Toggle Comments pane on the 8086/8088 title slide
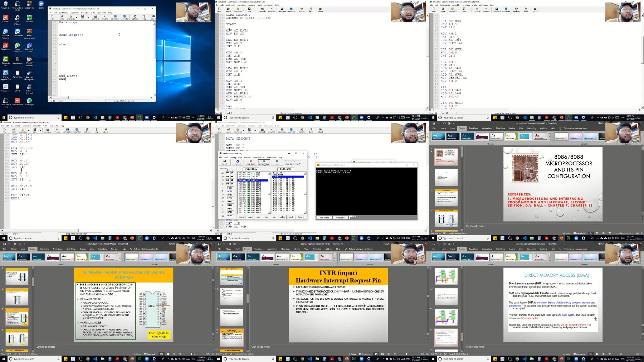The height and width of the screenshot is (362, 644). point(579,233)
